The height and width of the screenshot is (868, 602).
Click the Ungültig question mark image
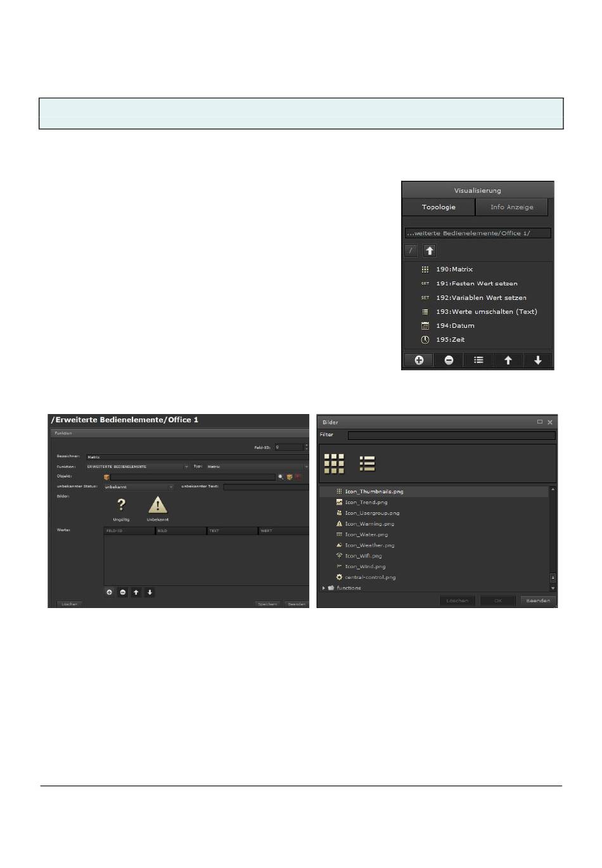point(121,505)
